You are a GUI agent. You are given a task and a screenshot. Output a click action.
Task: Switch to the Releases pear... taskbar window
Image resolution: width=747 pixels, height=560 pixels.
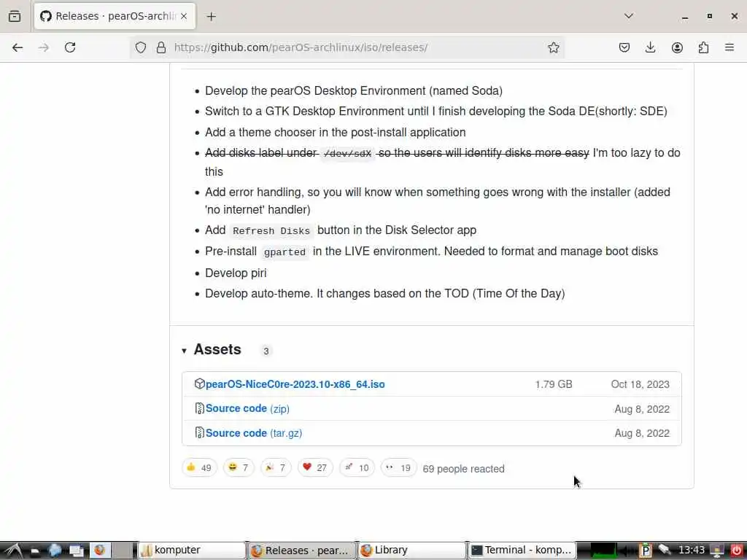pos(301,551)
